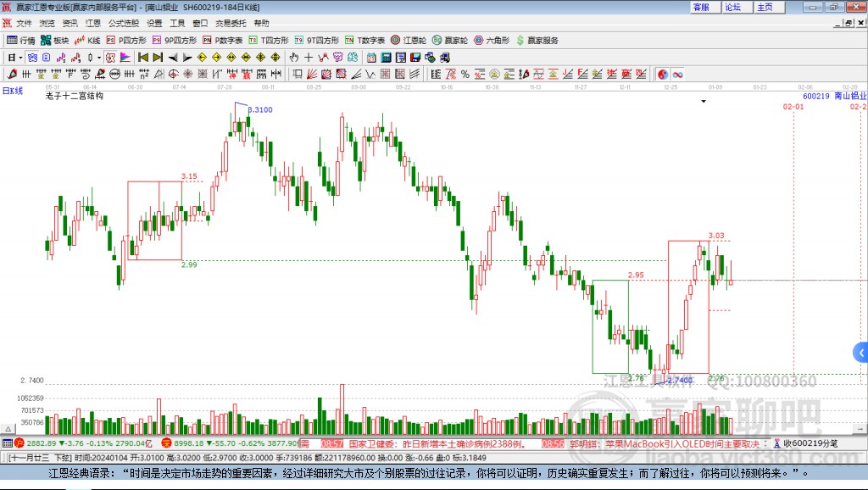Expand the candlestick style dropdown arrow
Image resolution: width=868 pixels, height=490 pixels.
click(99, 58)
